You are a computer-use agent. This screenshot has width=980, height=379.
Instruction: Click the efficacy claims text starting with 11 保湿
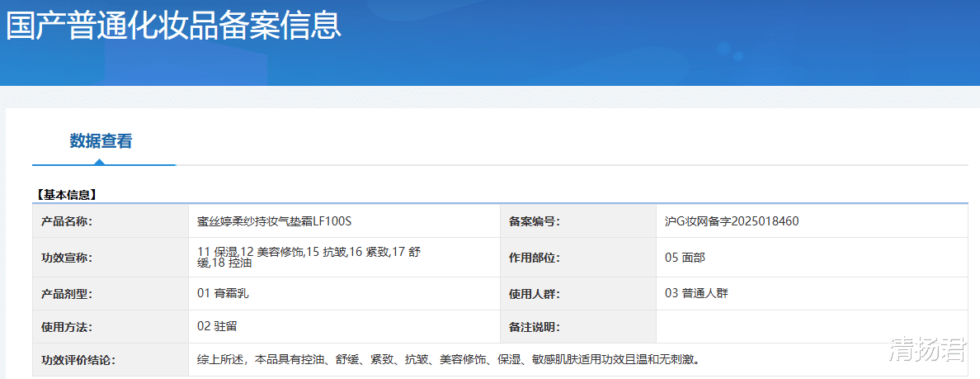309,257
